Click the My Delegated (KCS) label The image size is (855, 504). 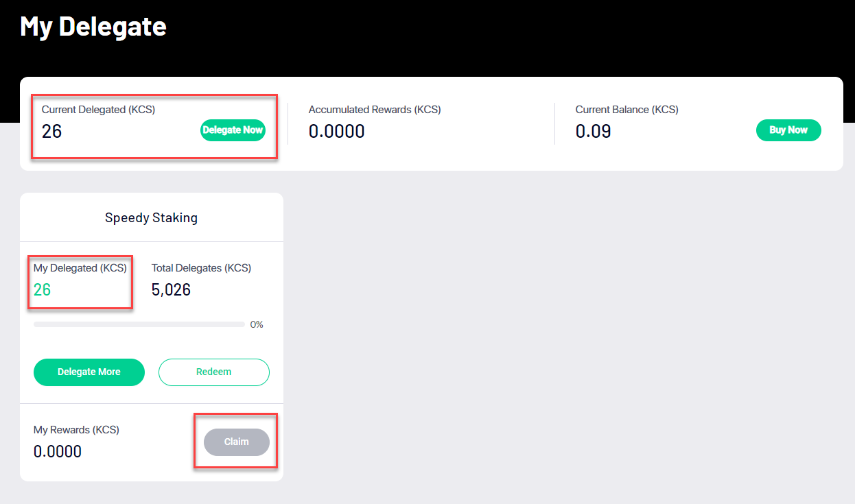[80, 268]
